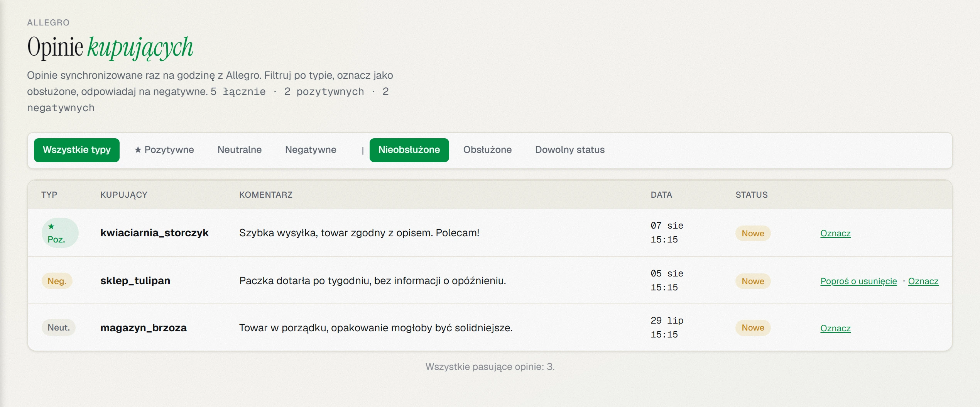Select buyer name kwiaciarnia_storczyk
The image size is (980, 407).
[x=154, y=233]
